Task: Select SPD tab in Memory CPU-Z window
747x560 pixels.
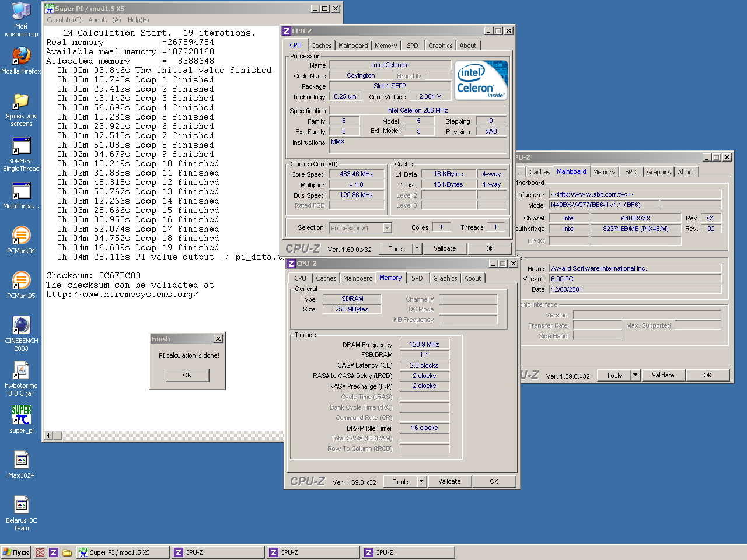Action: (417, 278)
